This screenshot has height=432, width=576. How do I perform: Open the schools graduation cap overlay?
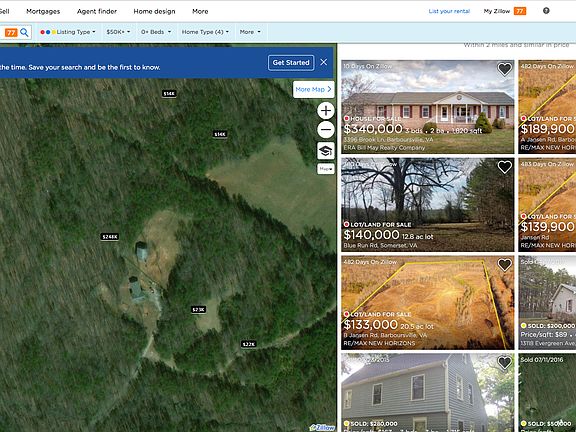[x=325, y=151]
